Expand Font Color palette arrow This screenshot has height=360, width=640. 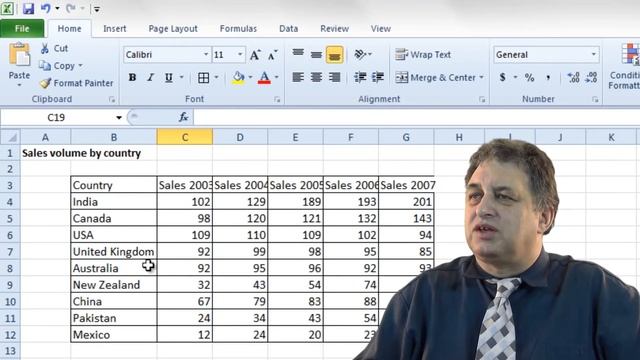[x=277, y=77]
